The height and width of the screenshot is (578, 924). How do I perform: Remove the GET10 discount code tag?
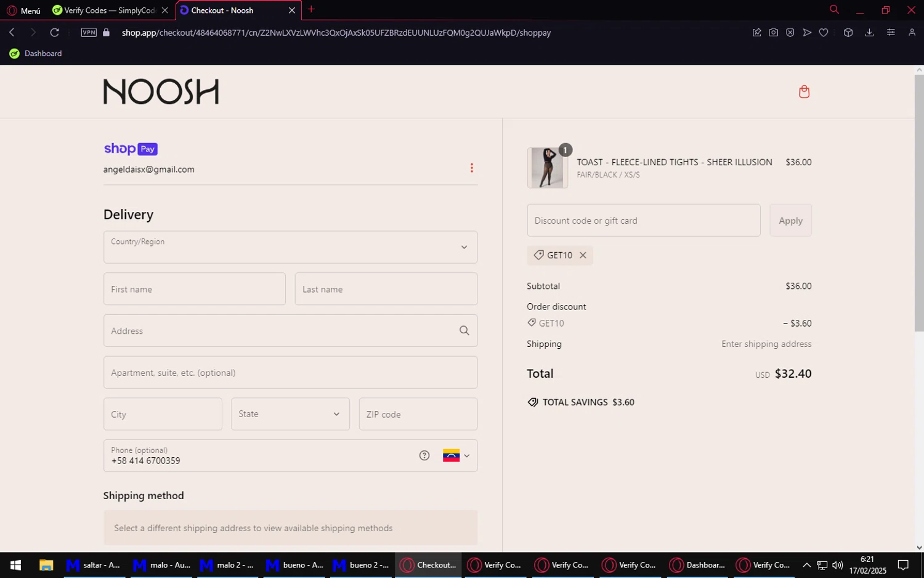coord(583,255)
